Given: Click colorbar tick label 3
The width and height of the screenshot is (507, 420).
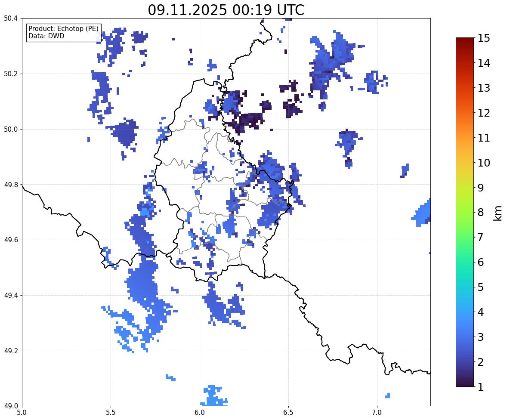Looking at the screenshot, I should coord(481,337).
